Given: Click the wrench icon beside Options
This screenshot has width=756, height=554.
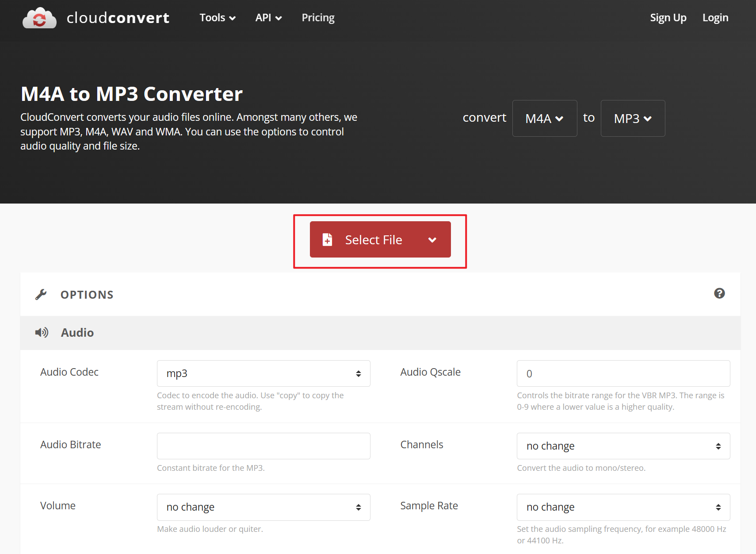Looking at the screenshot, I should [41, 295].
